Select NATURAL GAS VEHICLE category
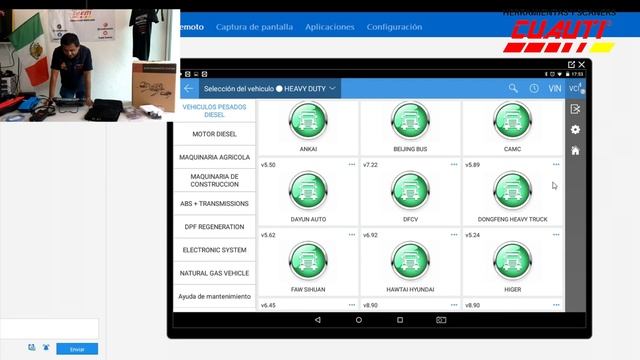Viewport: 640px width, 360px height. click(214, 273)
